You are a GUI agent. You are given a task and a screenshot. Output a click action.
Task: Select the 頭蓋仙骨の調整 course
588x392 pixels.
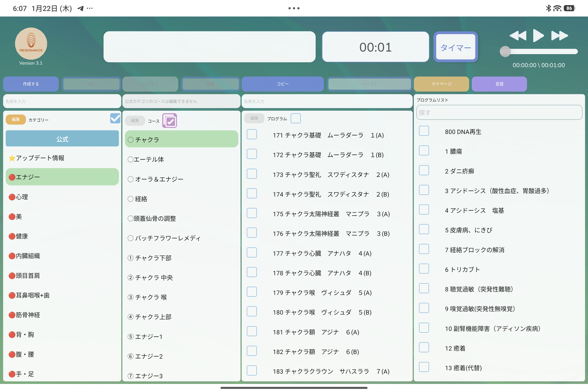click(182, 218)
